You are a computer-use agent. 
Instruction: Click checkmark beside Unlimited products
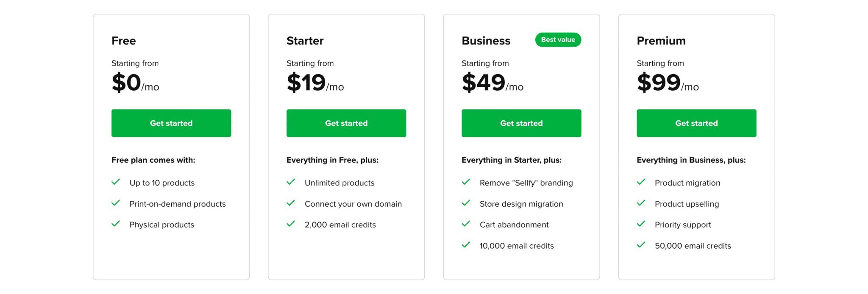click(291, 182)
